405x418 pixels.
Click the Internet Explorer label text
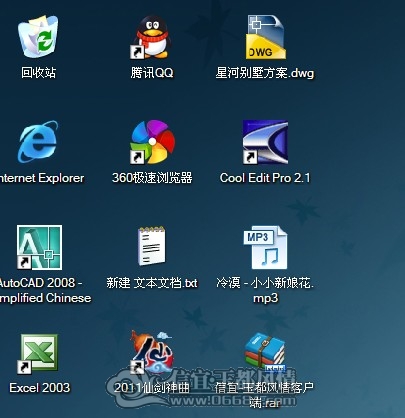(42, 178)
